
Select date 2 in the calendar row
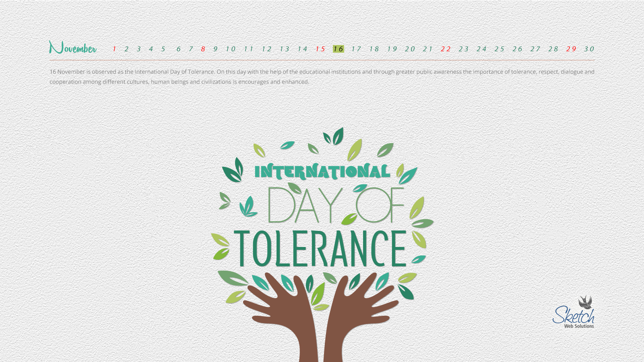(x=126, y=49)
